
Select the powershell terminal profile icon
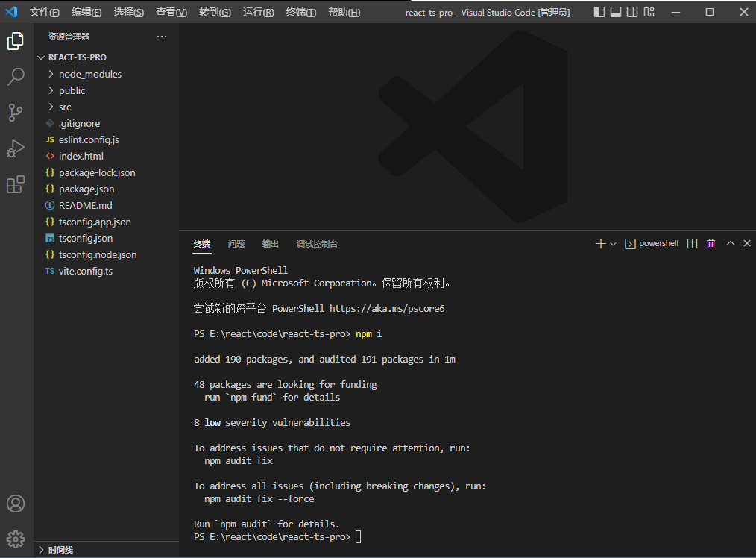(630, 244)
